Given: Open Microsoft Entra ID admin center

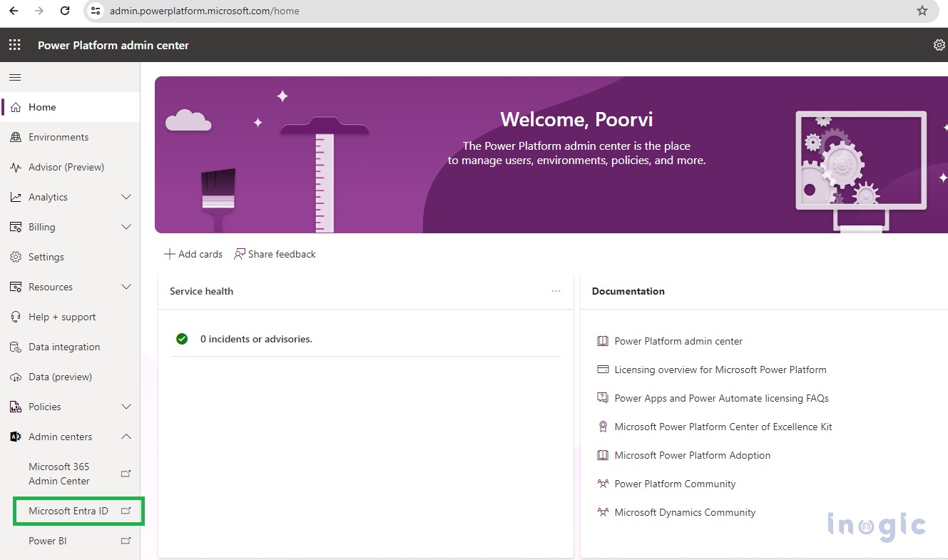Looking at the screenshot, I should [x=68, y=511].
